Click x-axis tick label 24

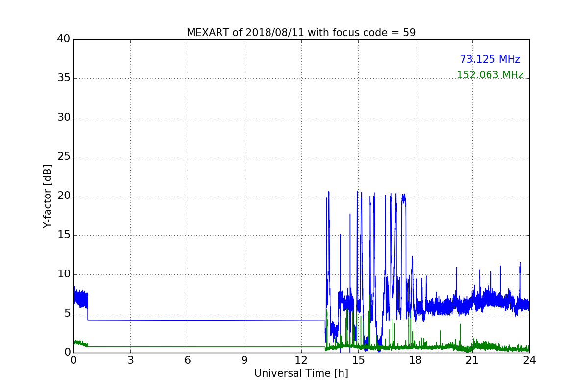pyautogui.click(x=529, y=360)
